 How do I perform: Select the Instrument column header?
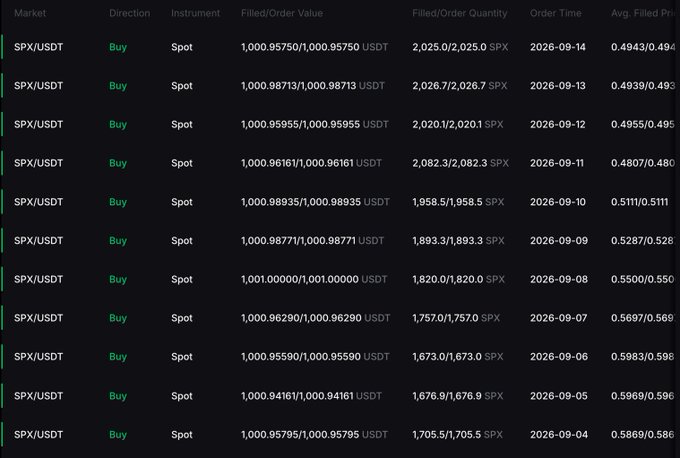tap(196, 13)
